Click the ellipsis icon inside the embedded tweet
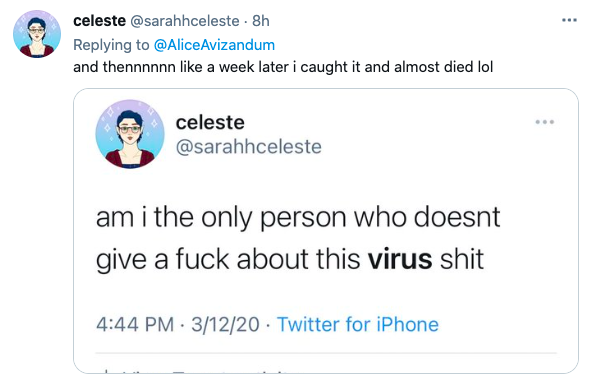 [545, 122]
